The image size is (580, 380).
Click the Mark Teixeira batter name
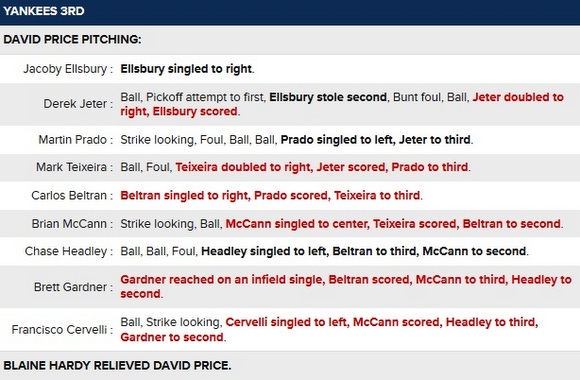(x=71, y=167)
